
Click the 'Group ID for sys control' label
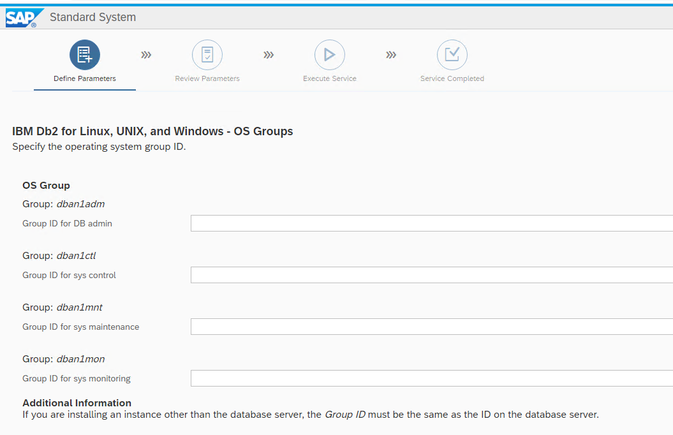point(69,275)
